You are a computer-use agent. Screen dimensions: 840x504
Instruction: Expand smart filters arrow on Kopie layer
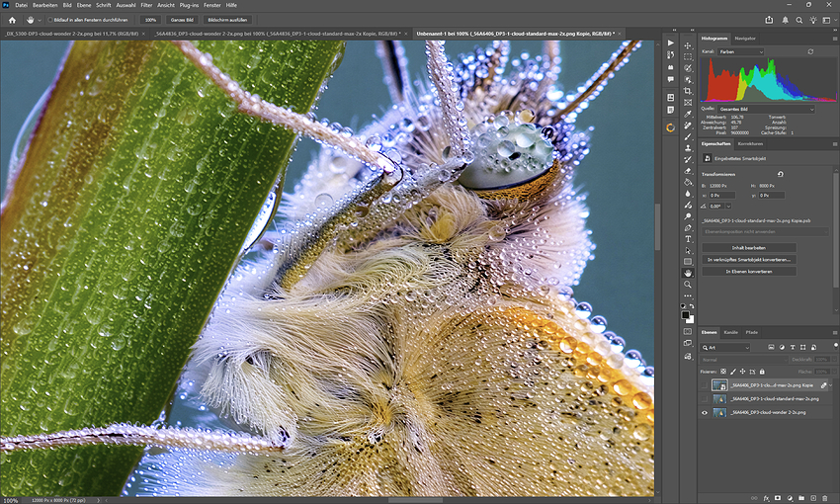click(831, 384)
